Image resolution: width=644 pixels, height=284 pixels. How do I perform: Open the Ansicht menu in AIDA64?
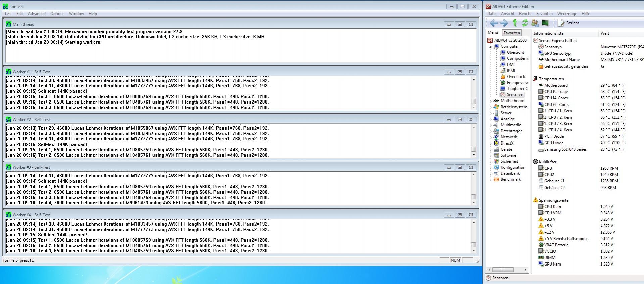coord(508,14)
